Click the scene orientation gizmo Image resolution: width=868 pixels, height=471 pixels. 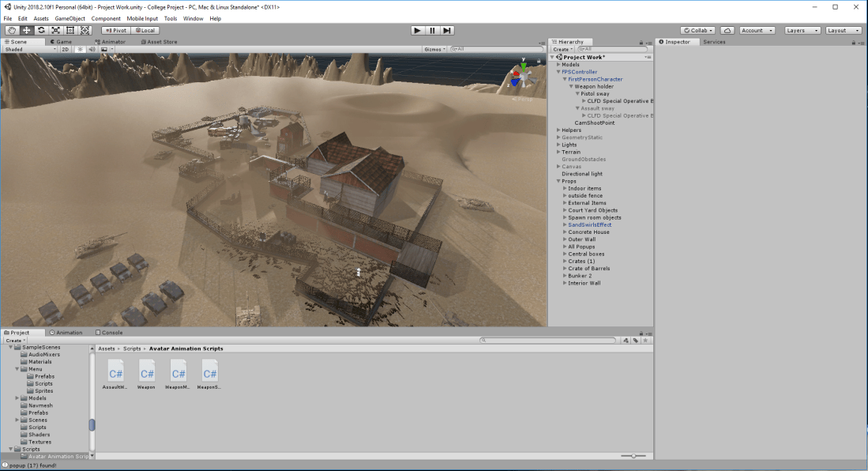pyautogui.click(x=523, y=76)
